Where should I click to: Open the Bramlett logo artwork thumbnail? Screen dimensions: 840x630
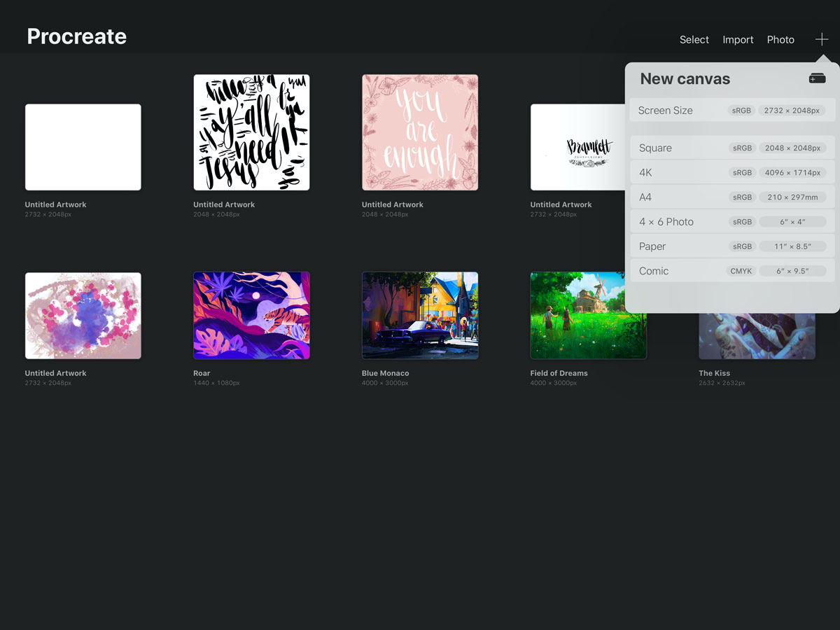[577, 147]
